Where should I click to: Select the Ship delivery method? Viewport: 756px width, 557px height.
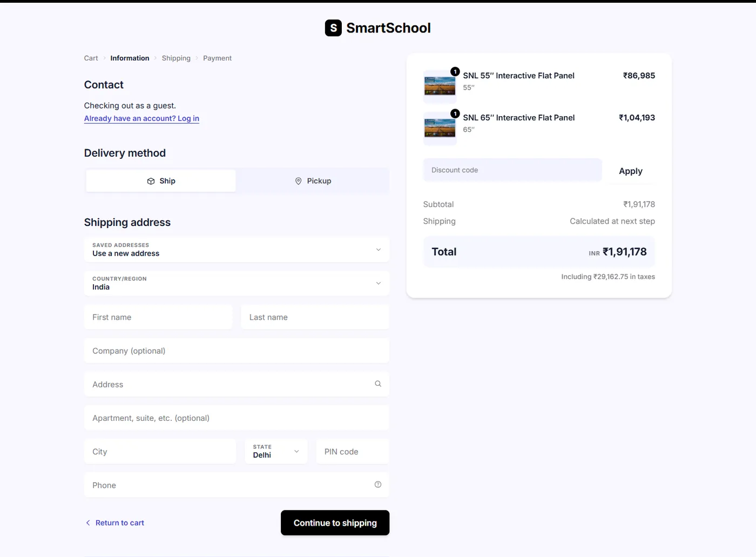[x=161, y=181]
